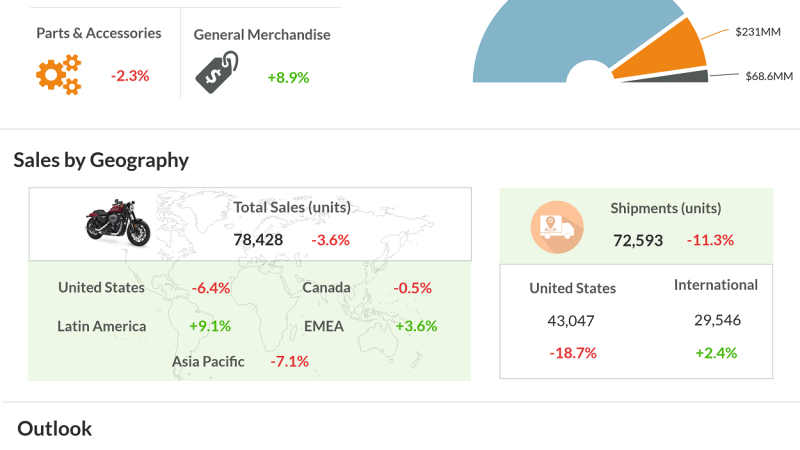800x450 pixels.
Task: Select the dark gray pie chart segment
Action: (680, 76)
